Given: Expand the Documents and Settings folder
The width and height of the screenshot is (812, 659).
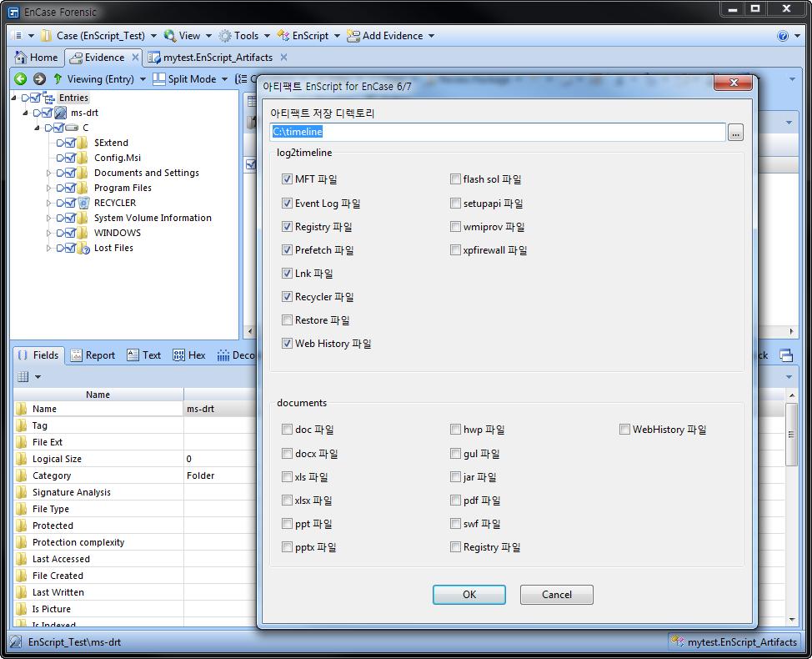Looking at the screenshot, I should point(48,174).
